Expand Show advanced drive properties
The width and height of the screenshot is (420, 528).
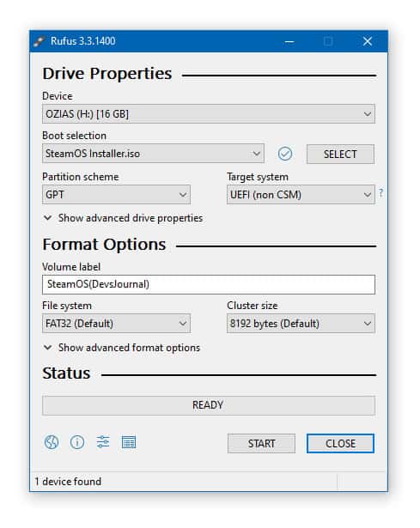click(x=124, y=218)
